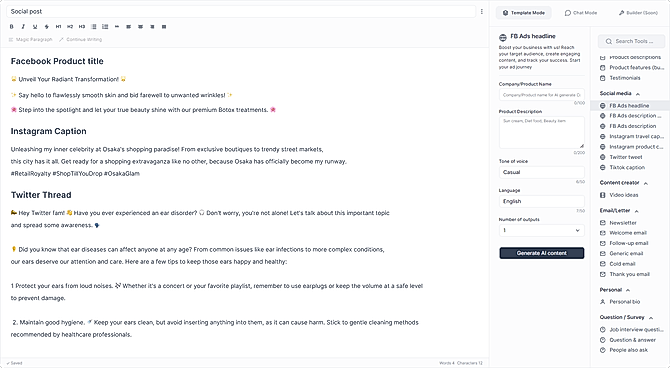This screenshot has width=670, height=368.
Task: Click the Tone of voice field
Action: coord(541,172)
